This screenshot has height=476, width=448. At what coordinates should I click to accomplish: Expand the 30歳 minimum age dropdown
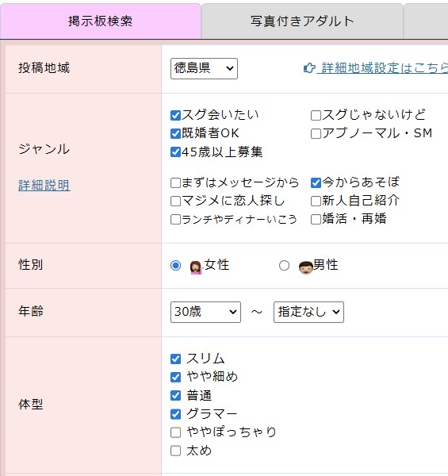coord(205,312)
